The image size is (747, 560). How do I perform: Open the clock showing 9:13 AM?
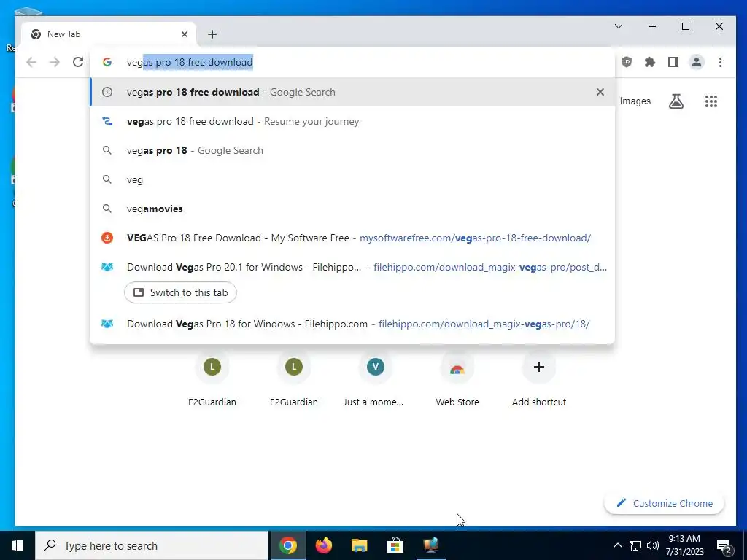click(x=684, y=545)
